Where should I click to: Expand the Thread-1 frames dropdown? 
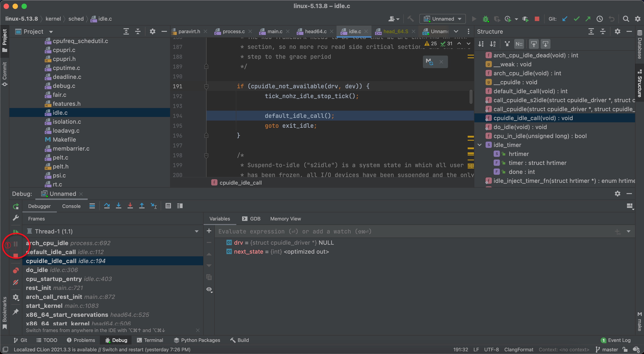pos(196,231)
